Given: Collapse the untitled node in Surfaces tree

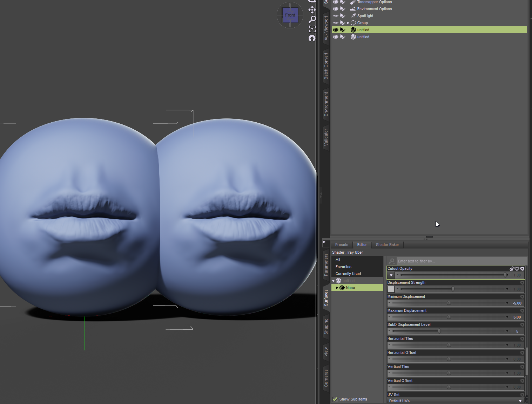Looking at the screenshot, I should (x=333, y=281).
